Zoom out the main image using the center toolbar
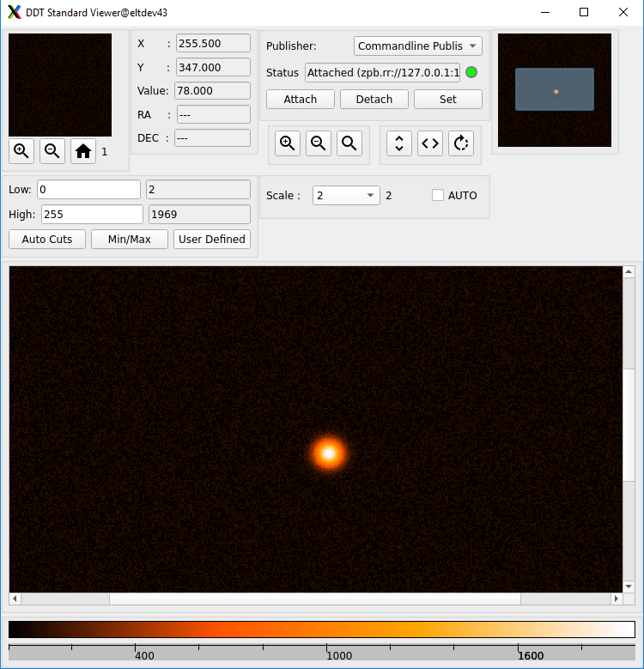The height and width of the screenshot is (669, 644). pyautogui.click(x=319, y=144)
